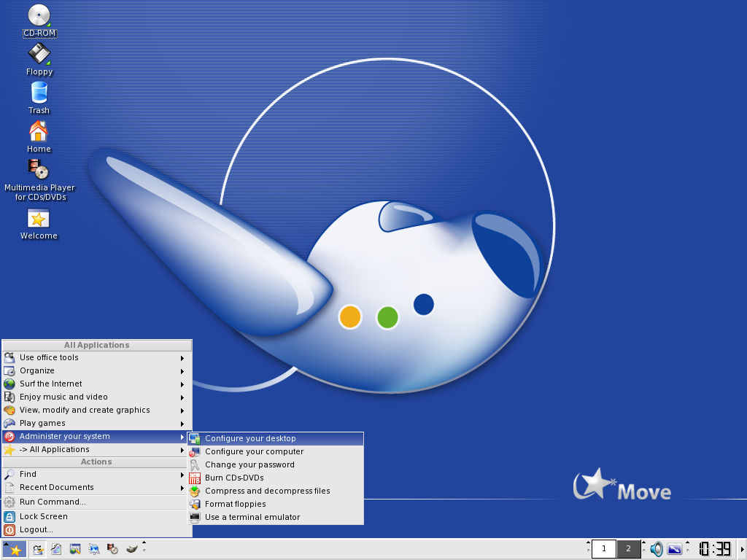Select Format floppies from the submenu

coord(276,504)
